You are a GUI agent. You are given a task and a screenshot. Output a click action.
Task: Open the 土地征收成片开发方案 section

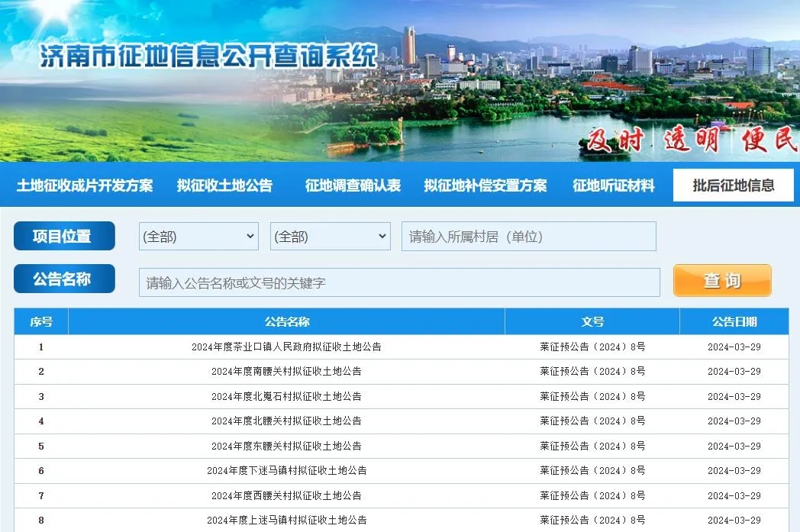pos(84,185)
